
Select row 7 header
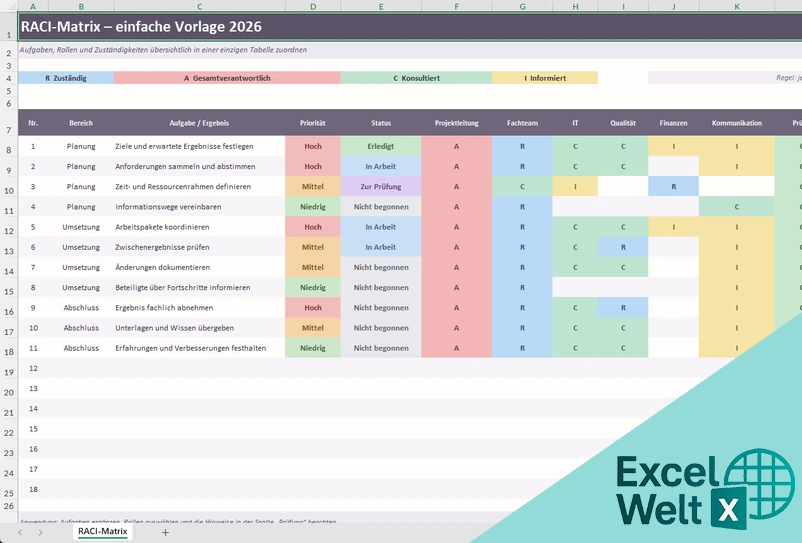point(9,123)
